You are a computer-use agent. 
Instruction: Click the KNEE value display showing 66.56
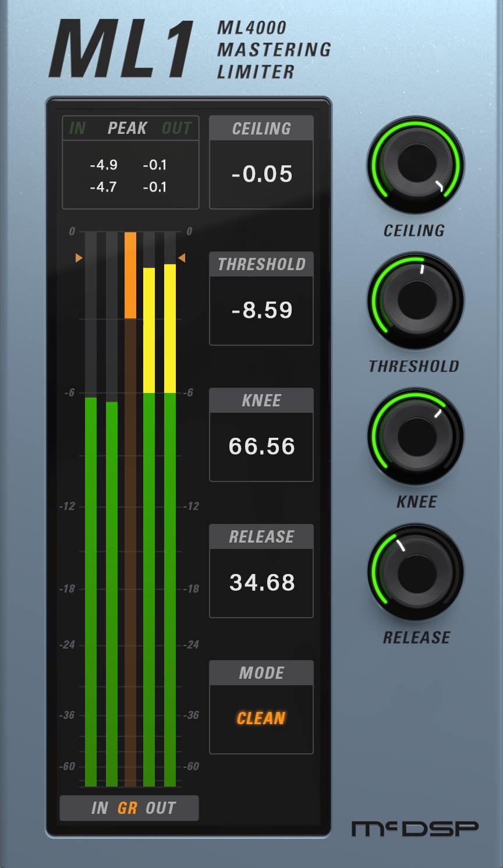coord(261,446)
